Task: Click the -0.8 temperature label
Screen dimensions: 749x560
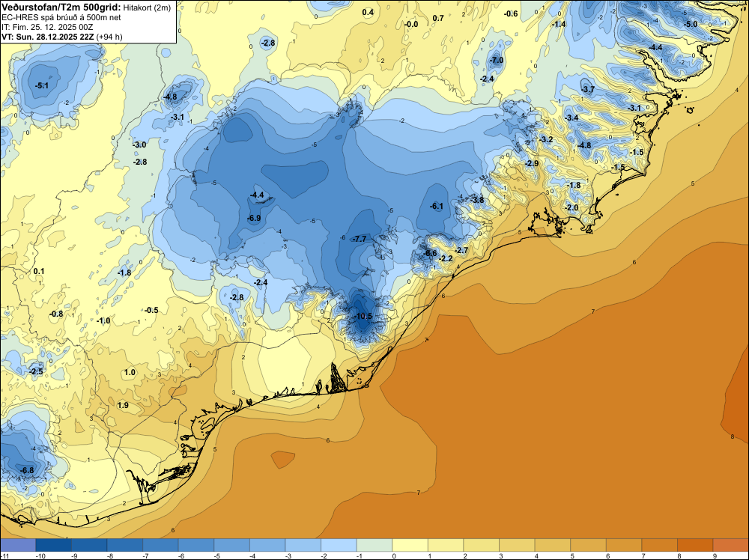Action: pos(56,314)
